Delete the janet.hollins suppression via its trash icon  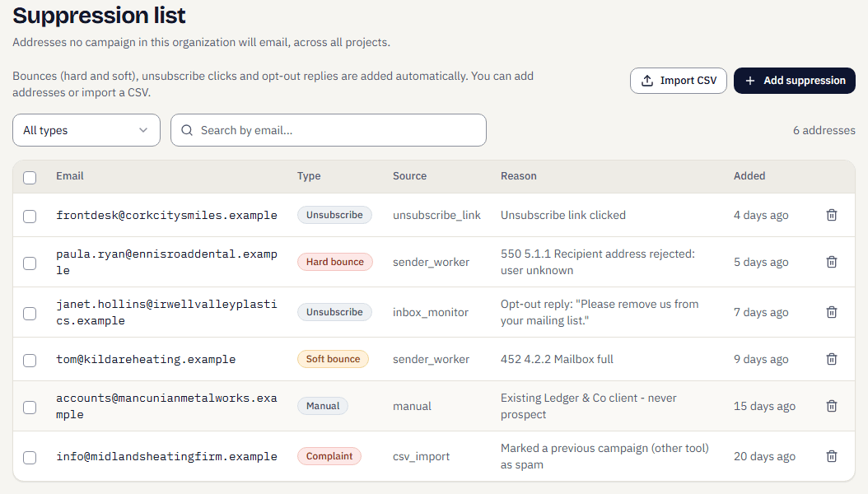tap(832, 313)
